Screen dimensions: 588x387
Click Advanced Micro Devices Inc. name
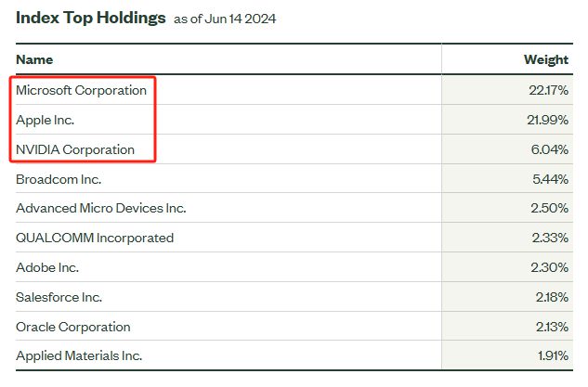[x=101, y=208]
